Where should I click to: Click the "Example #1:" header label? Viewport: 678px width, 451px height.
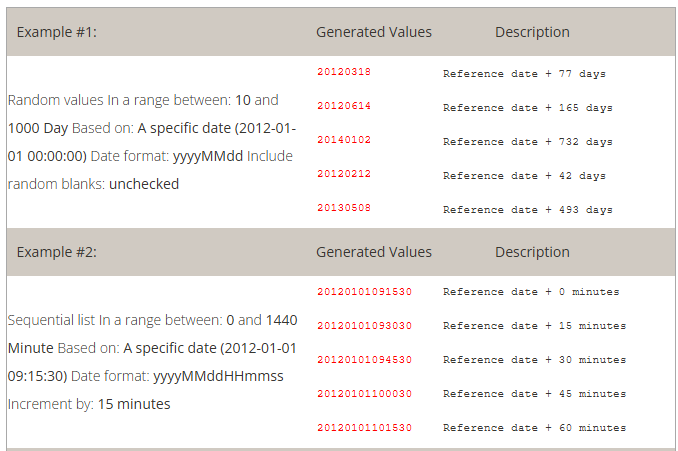click(x=56, y=32)
